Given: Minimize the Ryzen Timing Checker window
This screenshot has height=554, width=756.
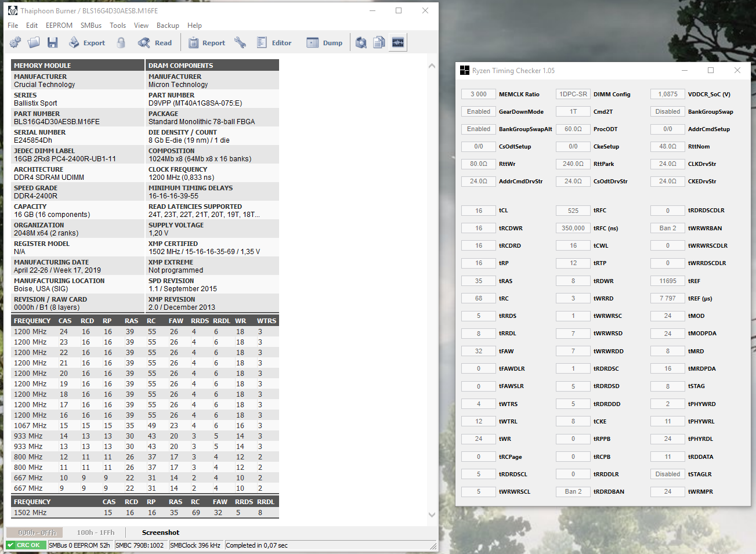Looking at the screenshot, I should coord(685,70).
